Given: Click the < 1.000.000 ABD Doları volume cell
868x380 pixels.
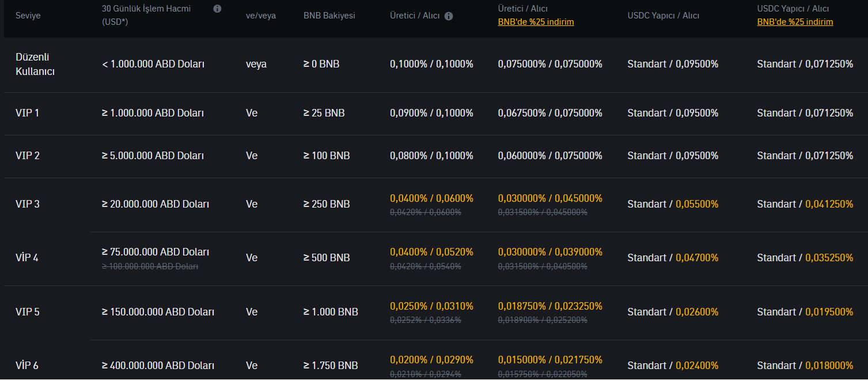Looking at the screenshot, I should [x=153, y=64].
